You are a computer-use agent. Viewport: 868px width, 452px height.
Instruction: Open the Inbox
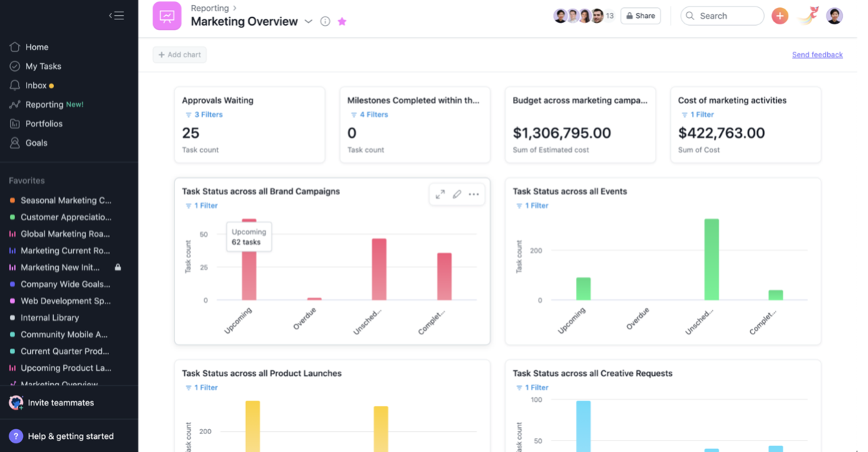click(36, 85)
